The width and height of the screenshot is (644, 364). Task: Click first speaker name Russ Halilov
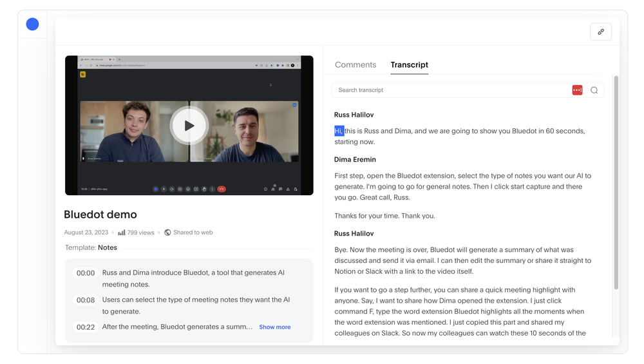pos(354,115)
